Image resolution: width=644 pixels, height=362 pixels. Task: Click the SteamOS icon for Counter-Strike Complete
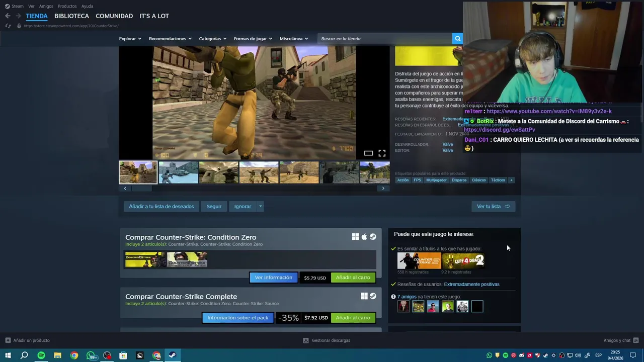(373, 296)
